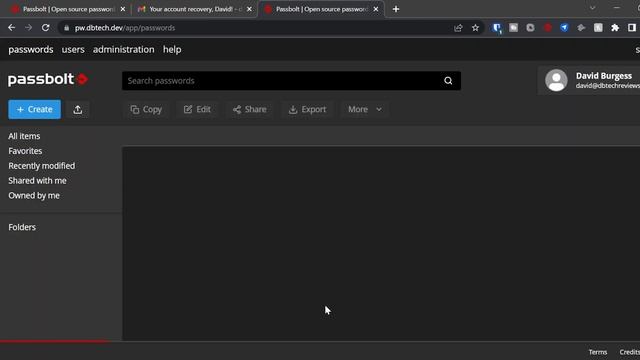The height and width of the screenshot is (360, 640).
Task: Toggle browser side panel icon
Action: [x=632, y=28]
